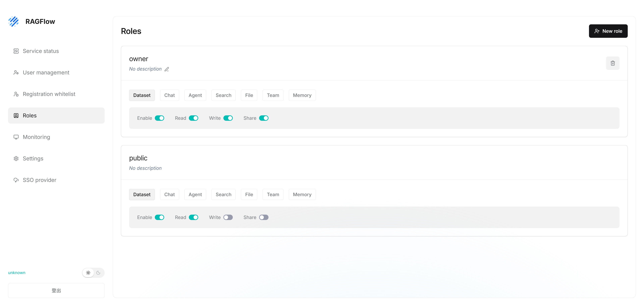644x306 pixels.
Task: Open SSO provider page
Action: 56,180
